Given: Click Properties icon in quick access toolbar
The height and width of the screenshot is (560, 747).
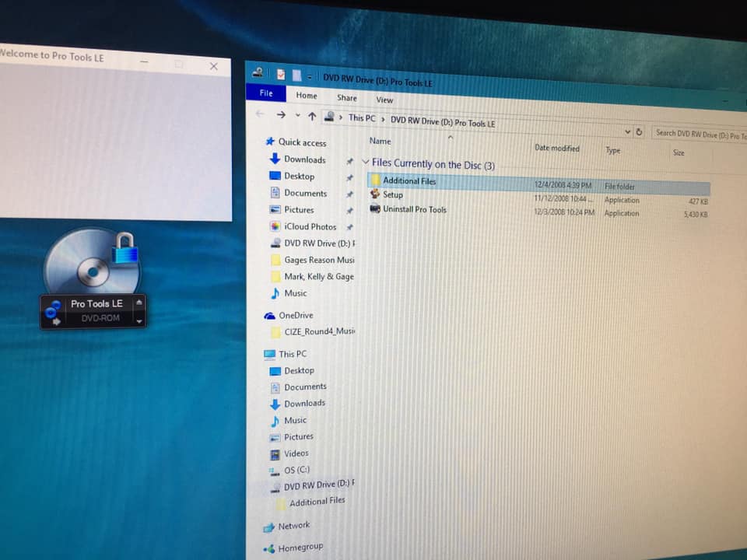Looking at the screenshot, I should point(281,74).
